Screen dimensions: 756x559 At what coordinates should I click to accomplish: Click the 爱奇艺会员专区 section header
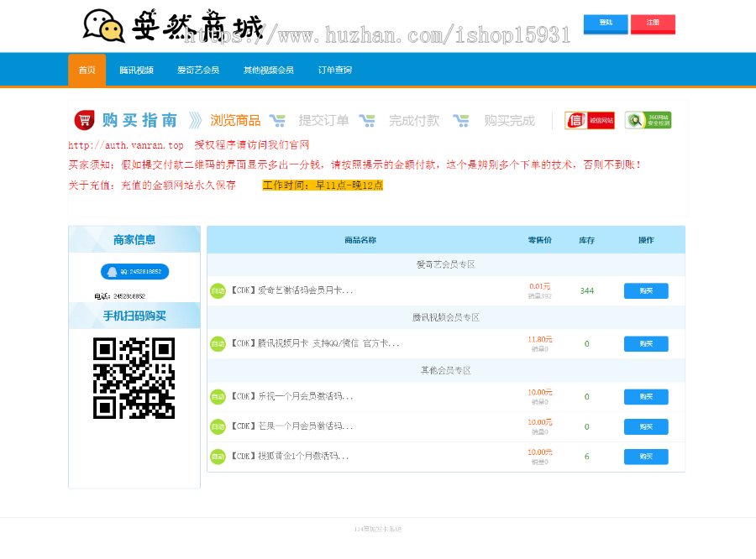[446, 264]
